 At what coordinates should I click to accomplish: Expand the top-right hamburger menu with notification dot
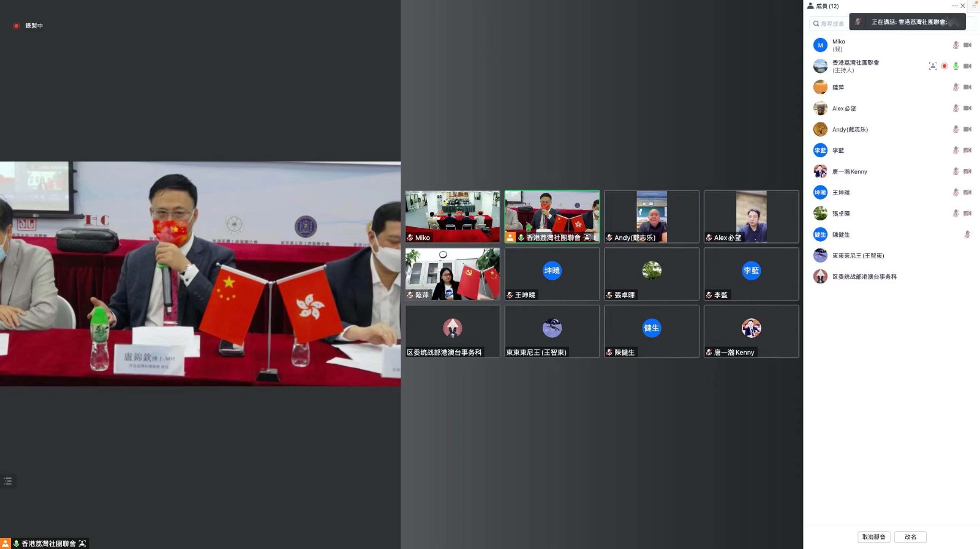click(x=974, y=5)
